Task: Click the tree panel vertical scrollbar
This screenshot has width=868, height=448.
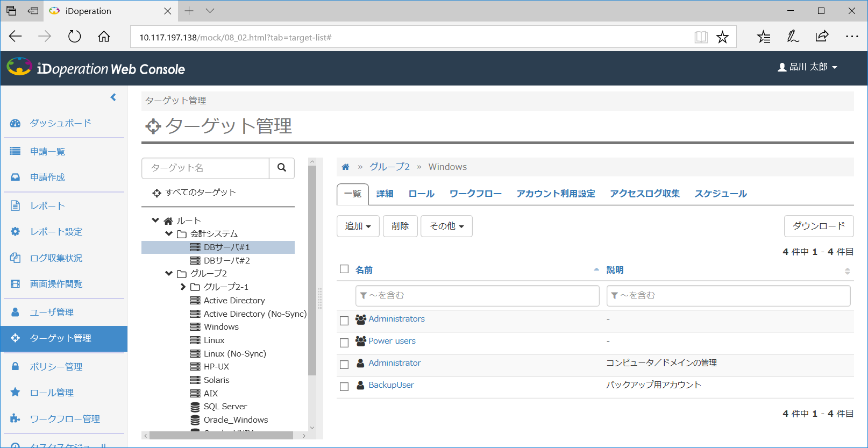Action: [x=312, y=270]
